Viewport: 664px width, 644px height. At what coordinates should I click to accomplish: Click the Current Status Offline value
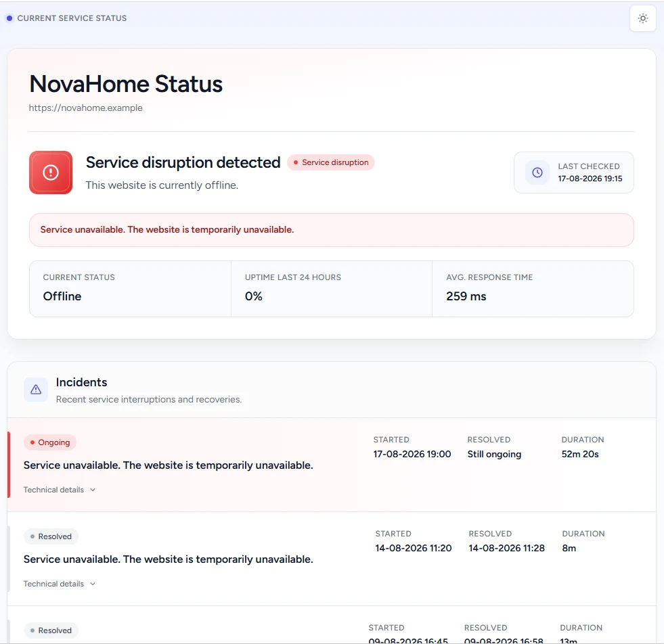[x=62, y=296]
